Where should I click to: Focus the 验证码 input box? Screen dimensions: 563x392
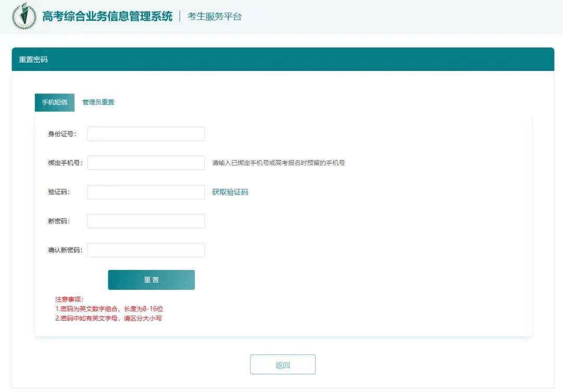coord(146,192)
